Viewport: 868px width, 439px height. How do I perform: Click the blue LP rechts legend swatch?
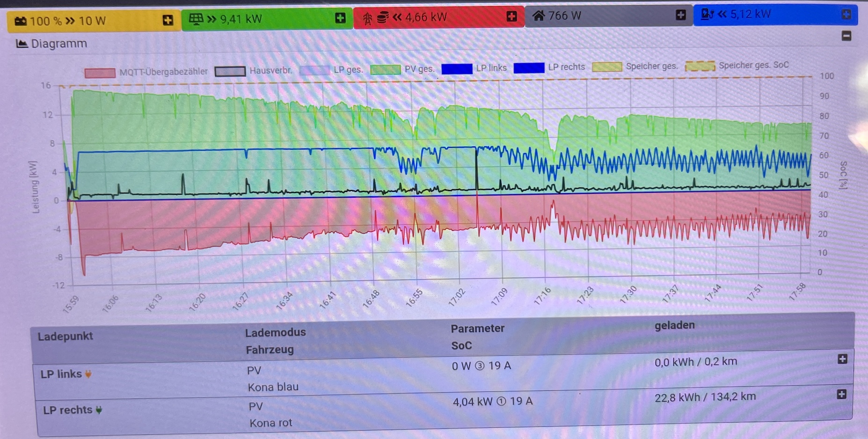(x=529, y=68)
